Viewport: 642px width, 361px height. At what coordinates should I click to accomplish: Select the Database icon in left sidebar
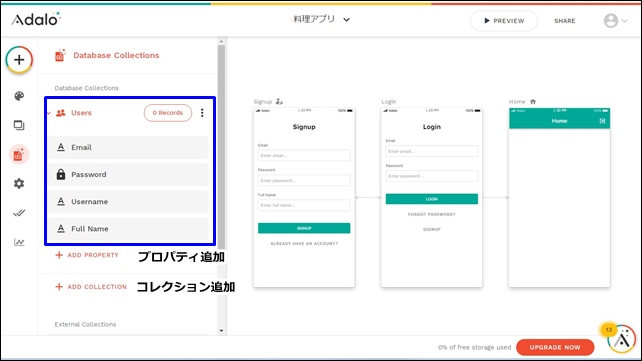(x=19, y=155)
